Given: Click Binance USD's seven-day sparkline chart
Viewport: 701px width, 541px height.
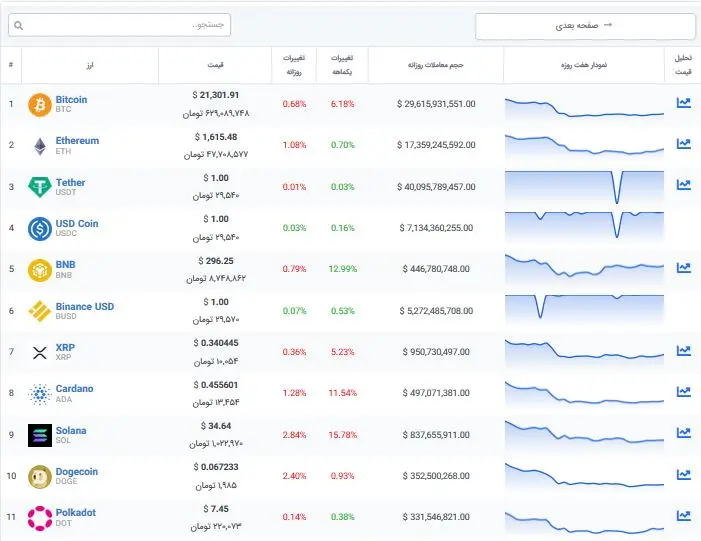Looking at the screenshot, I should click(x=584, y=308).
